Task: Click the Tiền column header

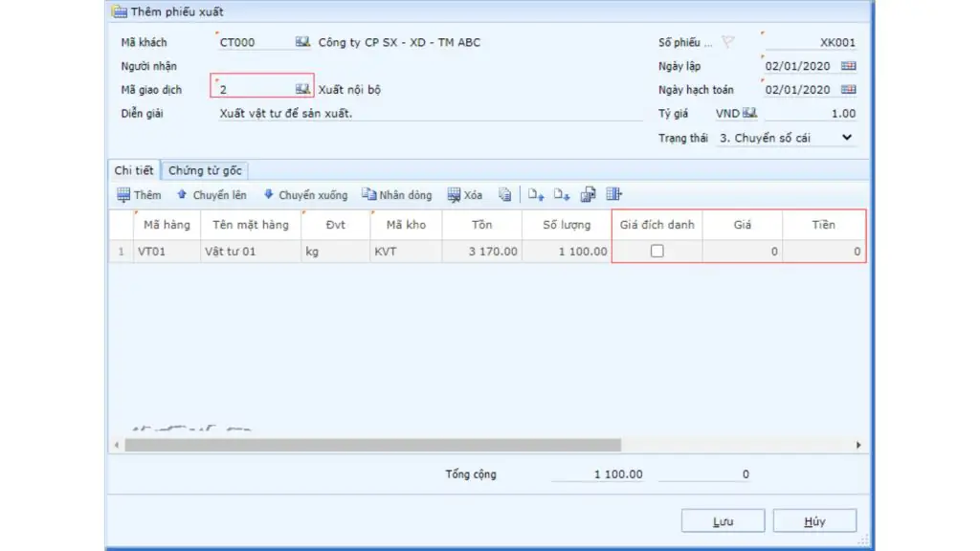Action: coord(824,225)
